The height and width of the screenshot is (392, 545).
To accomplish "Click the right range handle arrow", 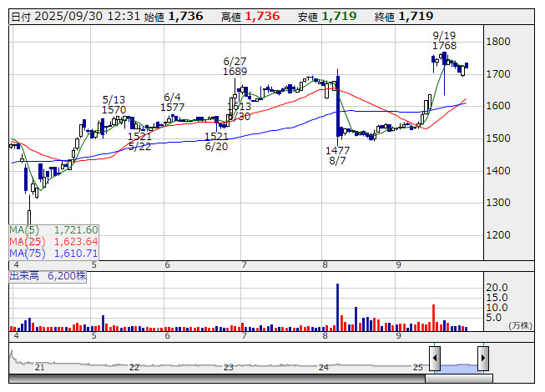I will [483, 358].
